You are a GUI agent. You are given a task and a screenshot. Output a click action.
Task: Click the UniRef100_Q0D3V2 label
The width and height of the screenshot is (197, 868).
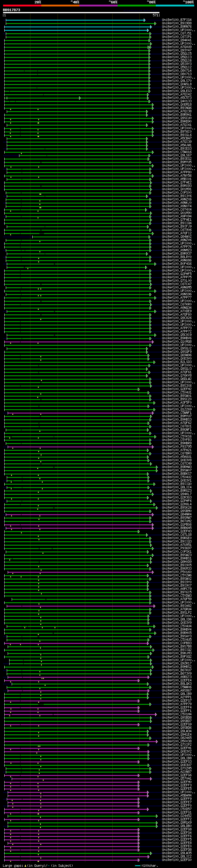[177, 751]
